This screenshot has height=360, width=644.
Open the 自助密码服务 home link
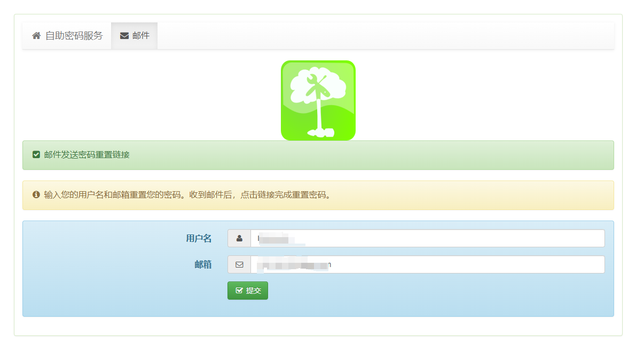pos(67,36)
